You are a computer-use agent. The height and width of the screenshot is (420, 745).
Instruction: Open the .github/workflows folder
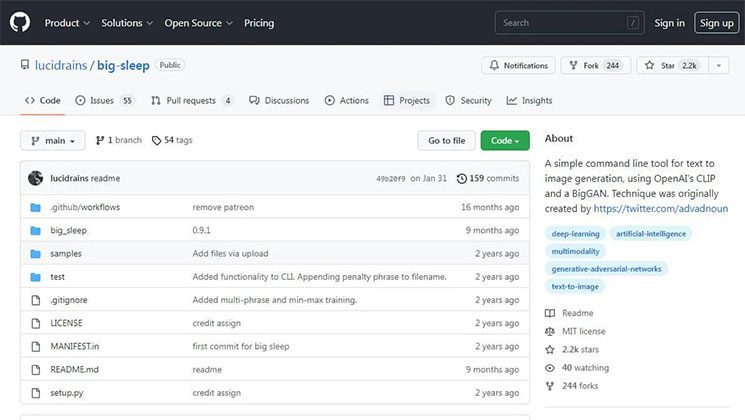[x=85, y=207]
